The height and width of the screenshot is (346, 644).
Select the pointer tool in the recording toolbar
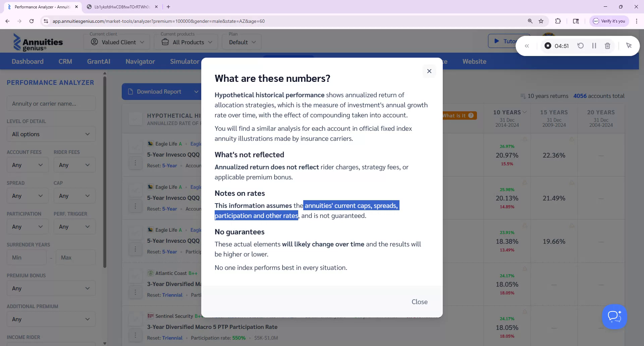[629, 45]
